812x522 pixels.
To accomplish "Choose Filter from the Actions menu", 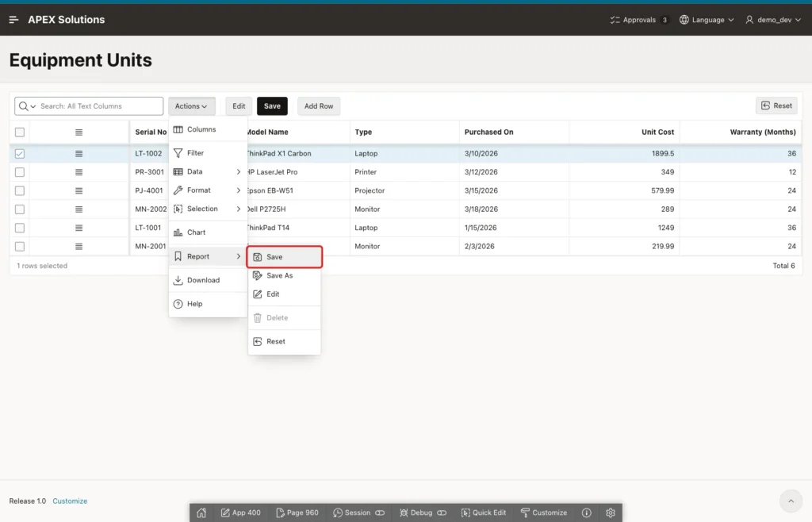I will (x=208, y=153).
